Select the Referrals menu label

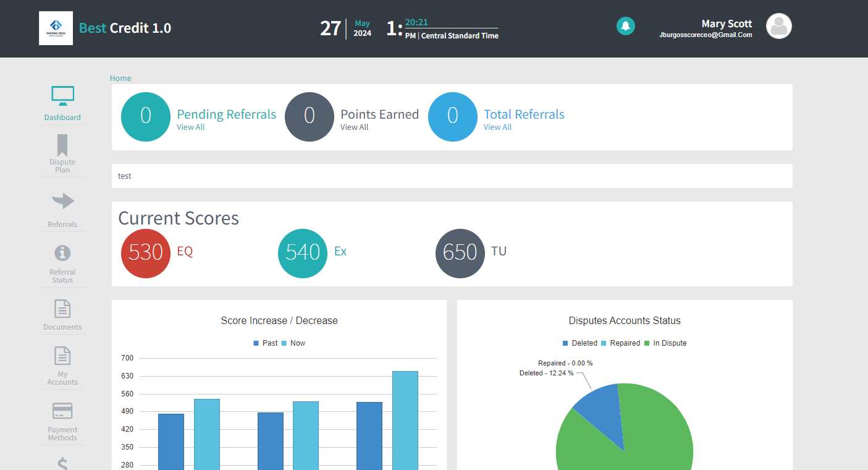pos(62,224)
